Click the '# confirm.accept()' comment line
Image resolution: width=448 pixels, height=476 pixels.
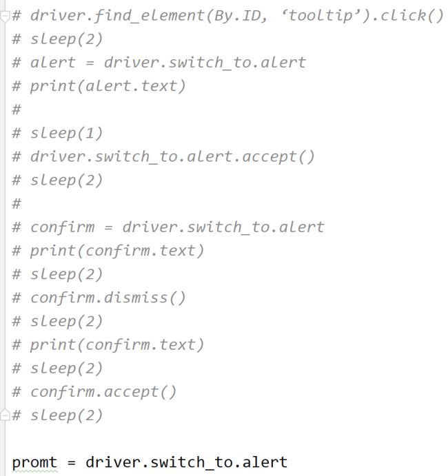tap(103, 392)
